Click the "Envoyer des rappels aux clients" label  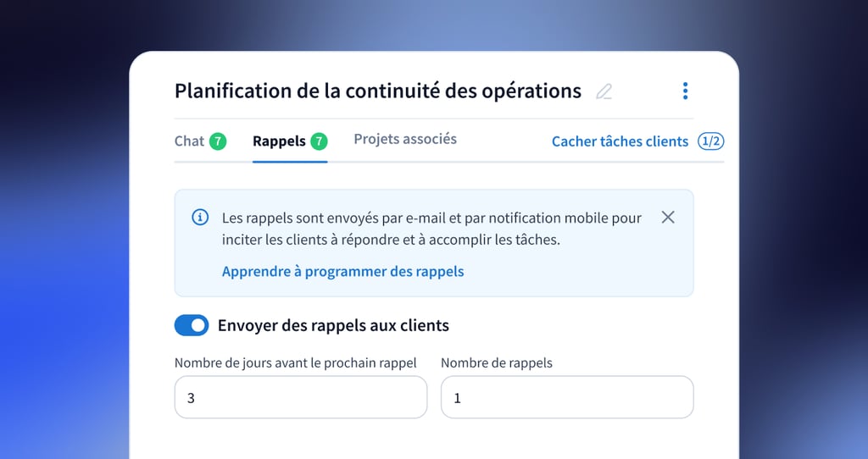point(333,325)
